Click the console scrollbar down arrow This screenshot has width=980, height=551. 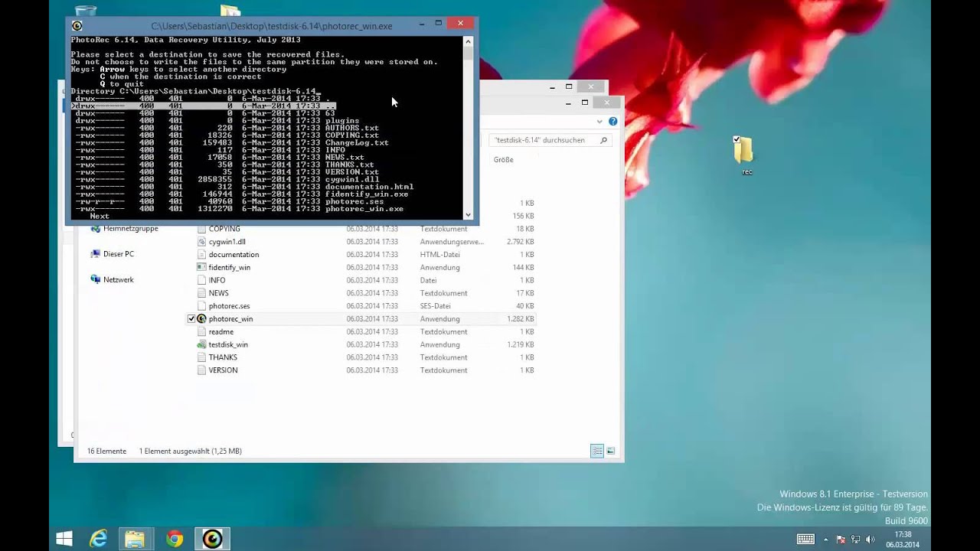(468, 215)
